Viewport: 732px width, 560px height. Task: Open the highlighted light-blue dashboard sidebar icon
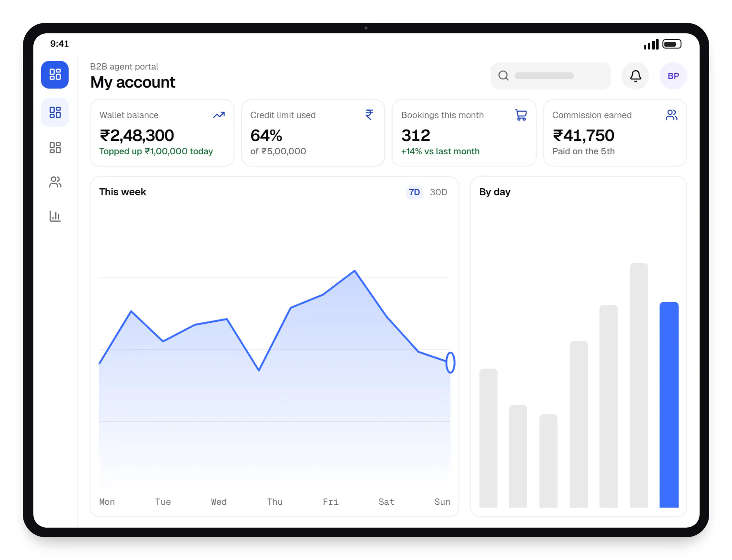tap(55, 112)
